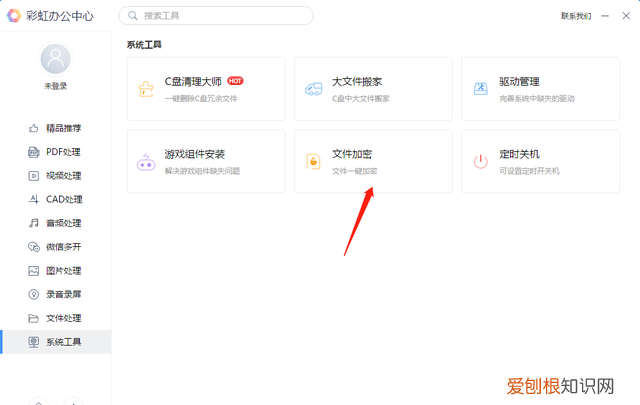Launch the 大文件搬家 tool title

pos(357,82)
